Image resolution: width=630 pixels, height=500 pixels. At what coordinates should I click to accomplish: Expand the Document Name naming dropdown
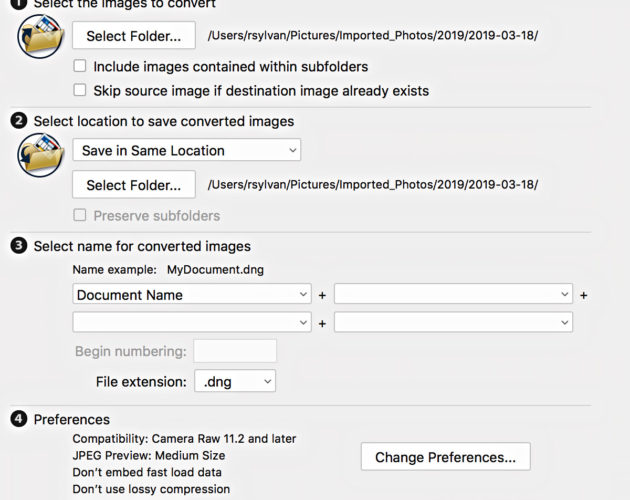pos(192,294)
